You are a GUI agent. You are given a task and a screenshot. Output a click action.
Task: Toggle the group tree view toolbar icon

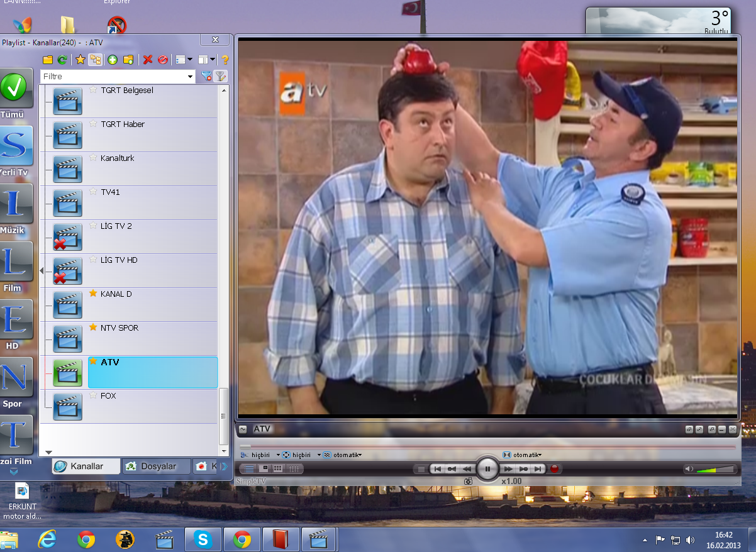pyautogui.click(x=96, y=60)
